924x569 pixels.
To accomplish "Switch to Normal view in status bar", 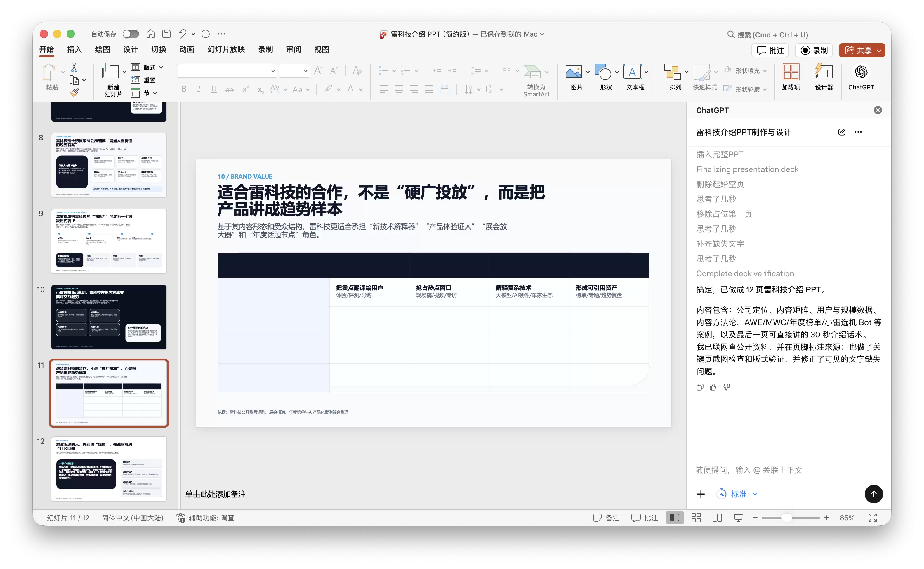I will pos(675,518).
